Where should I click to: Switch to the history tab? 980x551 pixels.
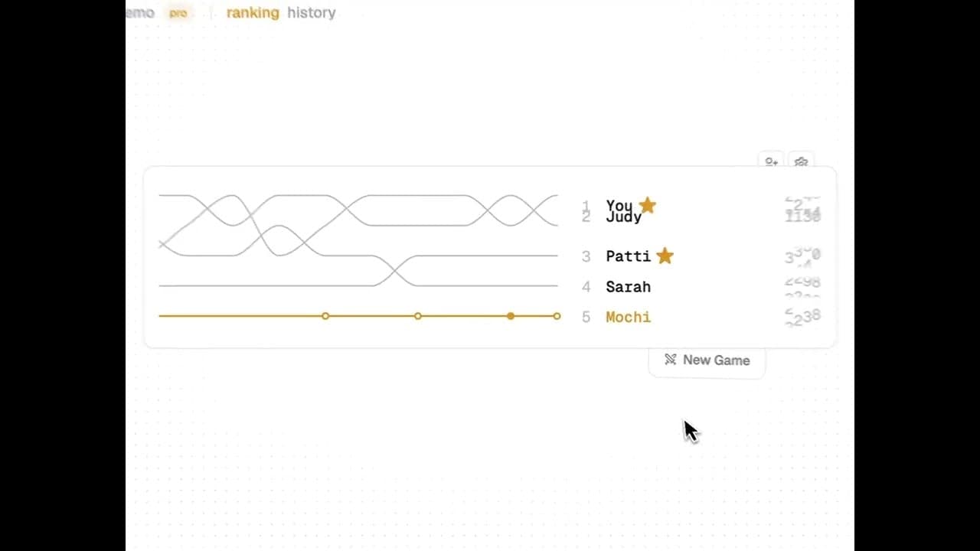tap(311, 13)
